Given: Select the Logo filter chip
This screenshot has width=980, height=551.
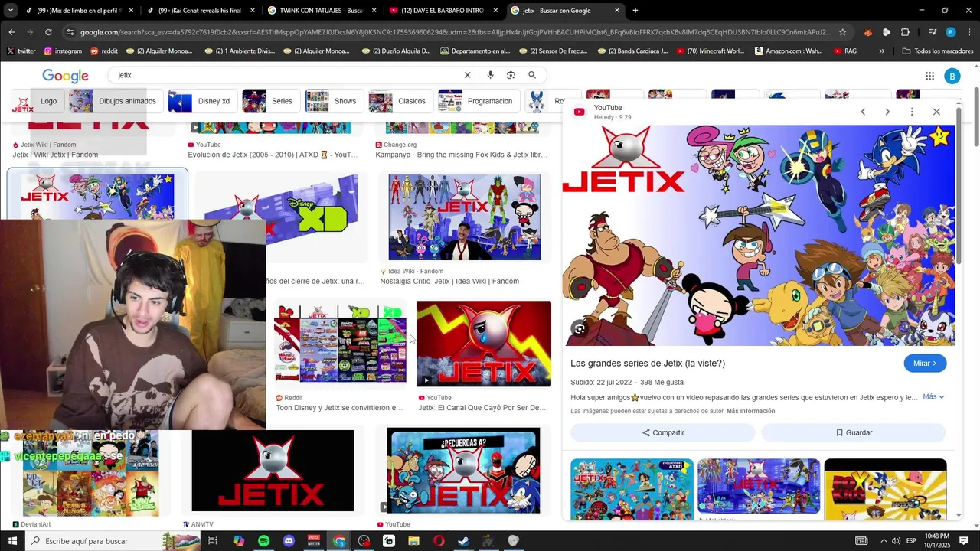Looking at the screenshot, I should [x=37, y=101].
